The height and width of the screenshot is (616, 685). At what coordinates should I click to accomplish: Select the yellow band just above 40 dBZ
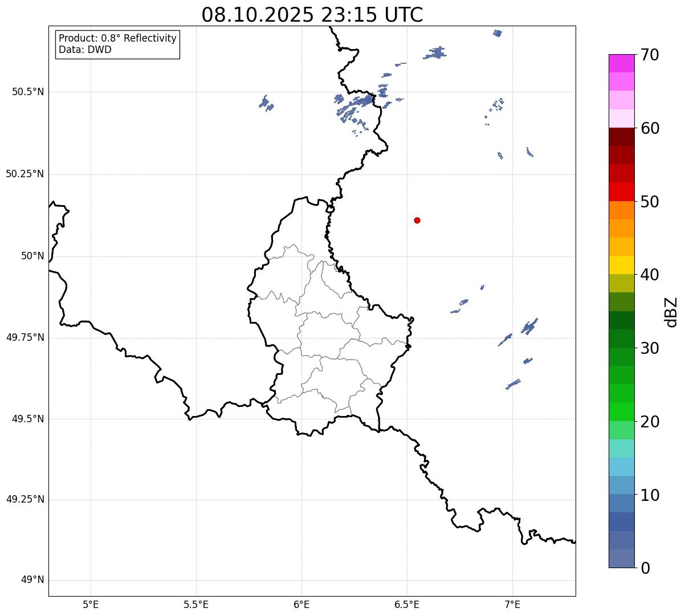pyautogui.click(x=622, y=265)
